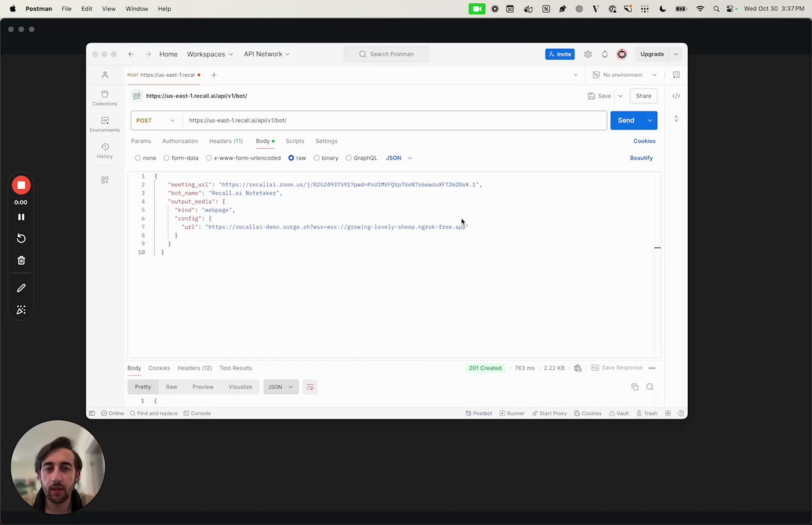The width and height of the screenshot is (812, 525).
Task: Click the Cookies link near Send
Action: coord(645,141)
